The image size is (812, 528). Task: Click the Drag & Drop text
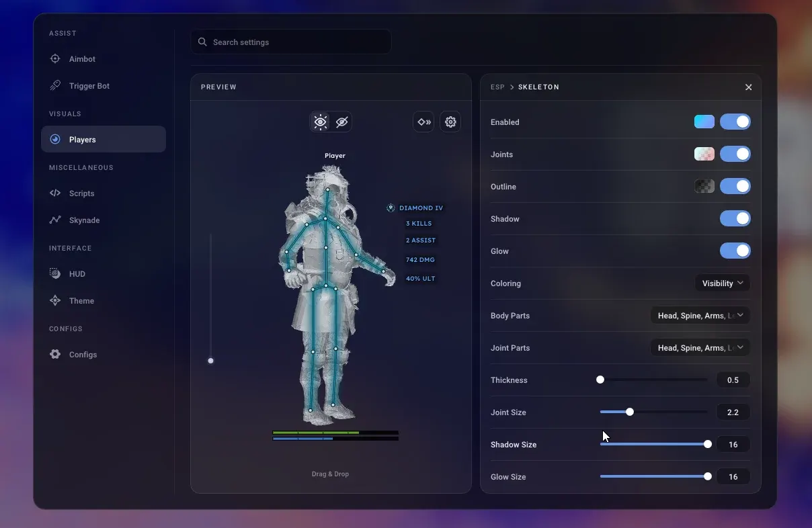330,474
